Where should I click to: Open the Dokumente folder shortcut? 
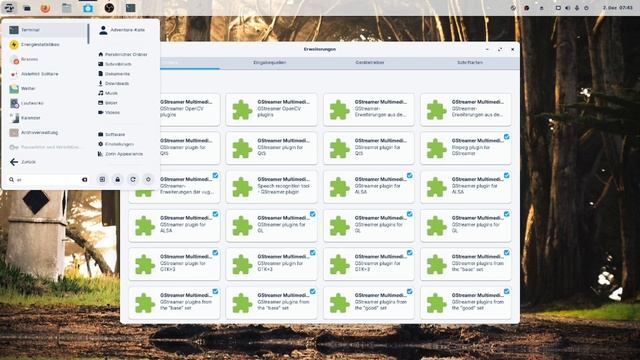114,74
